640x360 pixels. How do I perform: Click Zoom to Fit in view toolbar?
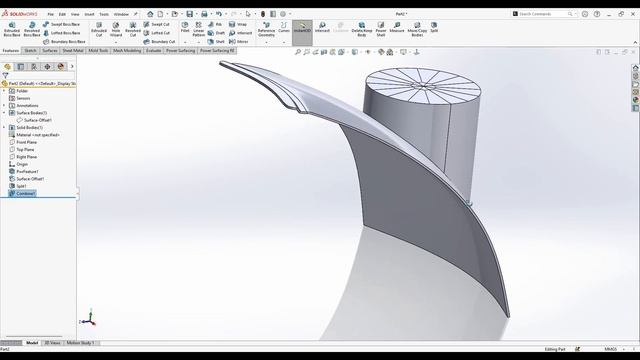pos(298,52)
